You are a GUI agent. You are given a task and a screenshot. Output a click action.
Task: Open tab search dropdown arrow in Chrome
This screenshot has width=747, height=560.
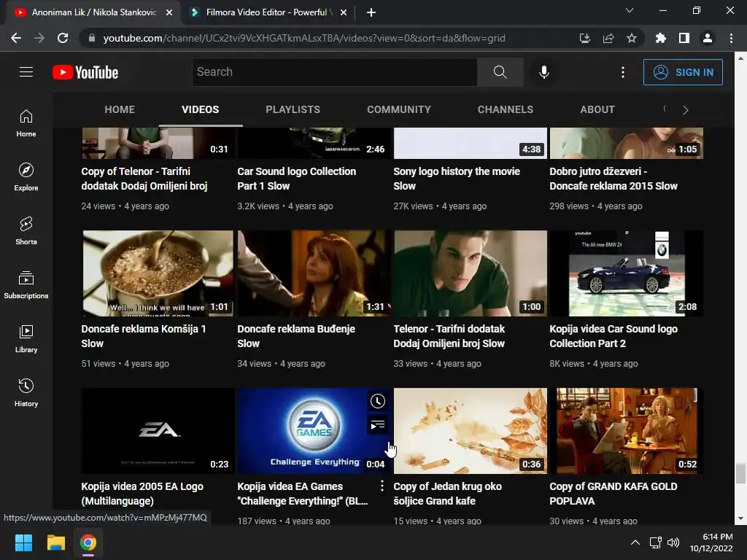630,10
